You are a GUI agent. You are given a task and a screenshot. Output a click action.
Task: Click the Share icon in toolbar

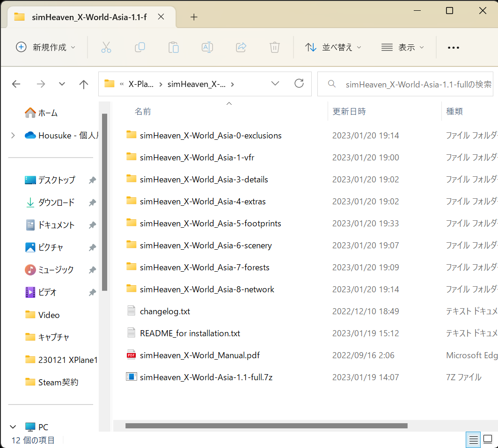(242, 47)
